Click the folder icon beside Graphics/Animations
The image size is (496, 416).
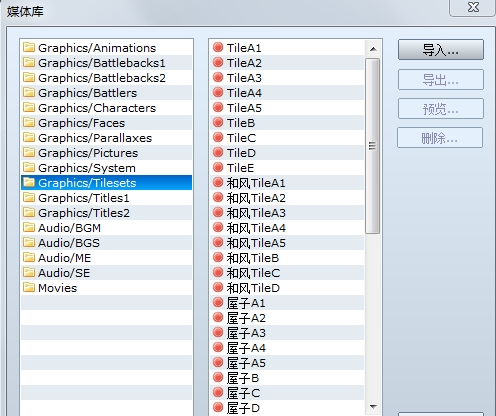tap(29, 47)
